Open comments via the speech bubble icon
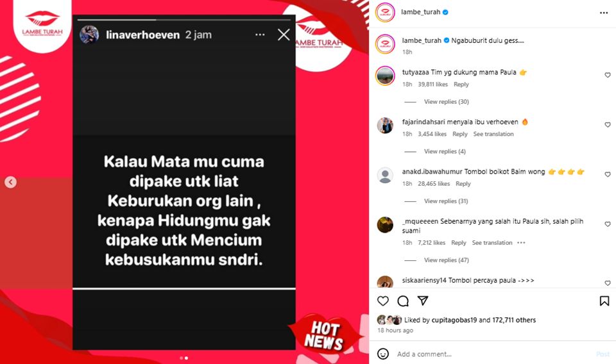This screenshot has width=616, height=364. (403, 301)
